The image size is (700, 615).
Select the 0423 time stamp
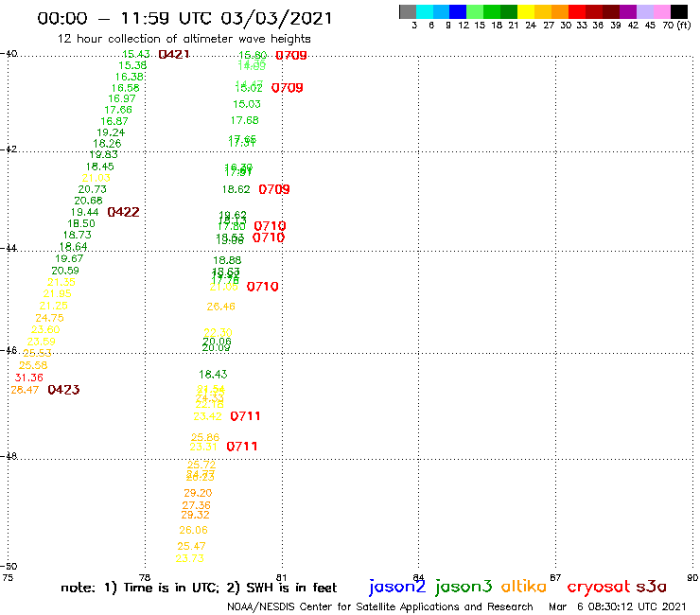pyautogui.click(x=63, y=390)
